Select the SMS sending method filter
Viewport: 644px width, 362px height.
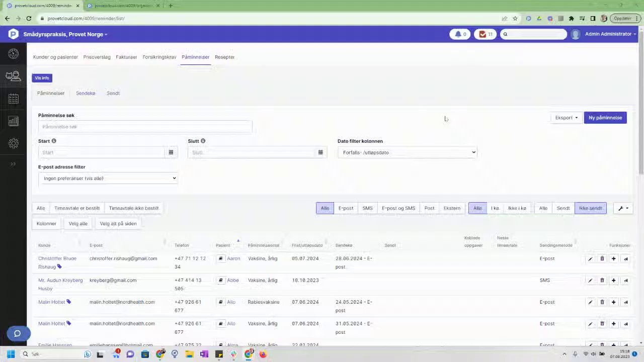(x=367, y=208)
